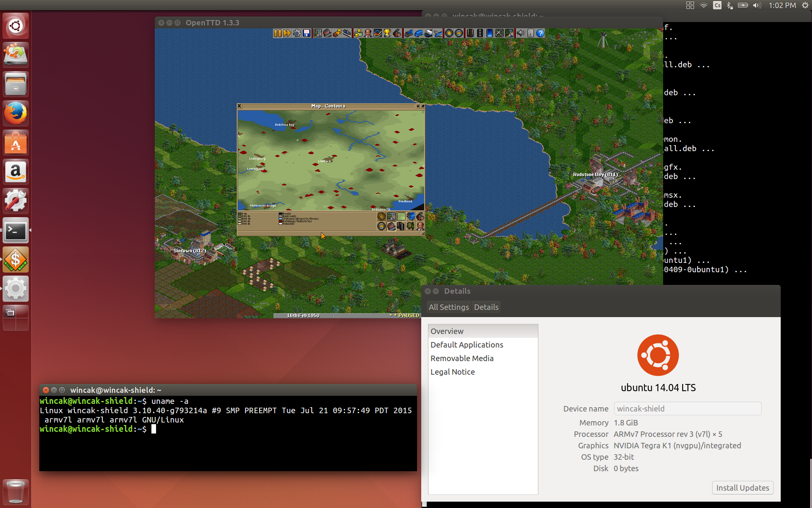Open the train list toolbar icon
The image size is (812, 508).
click(x=408, y=33)
